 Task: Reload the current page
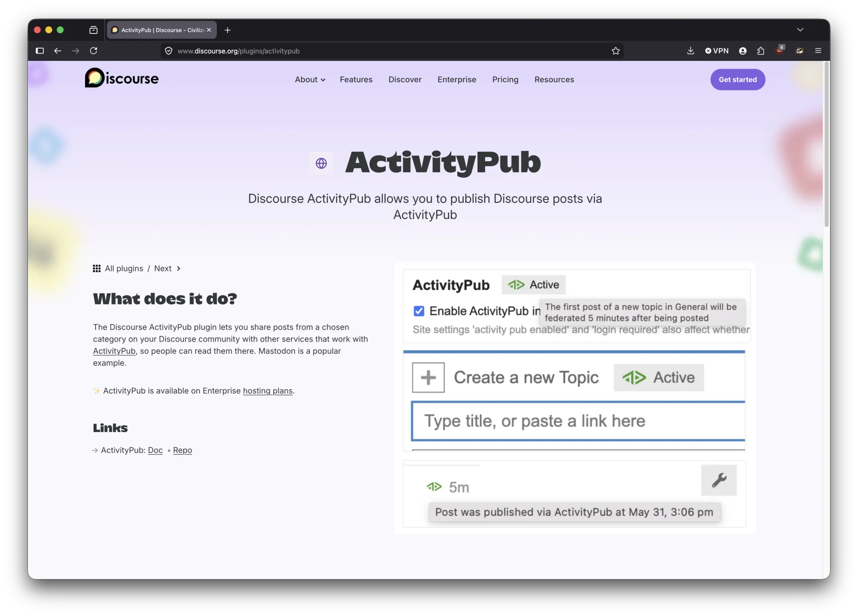94,51
